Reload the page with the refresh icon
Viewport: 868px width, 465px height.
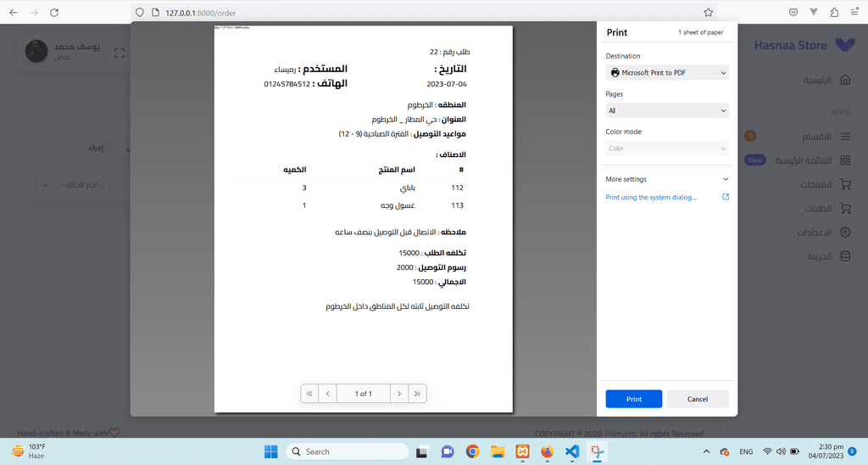(54, 12)
